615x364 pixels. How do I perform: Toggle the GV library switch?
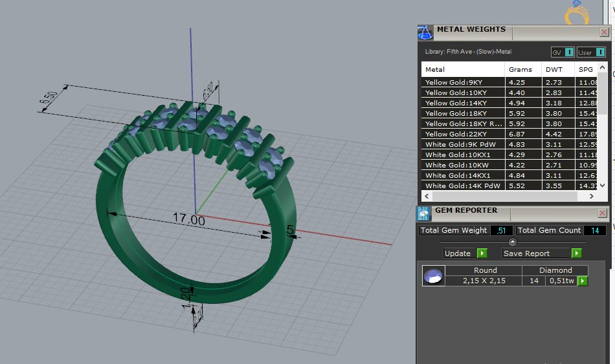563,52
